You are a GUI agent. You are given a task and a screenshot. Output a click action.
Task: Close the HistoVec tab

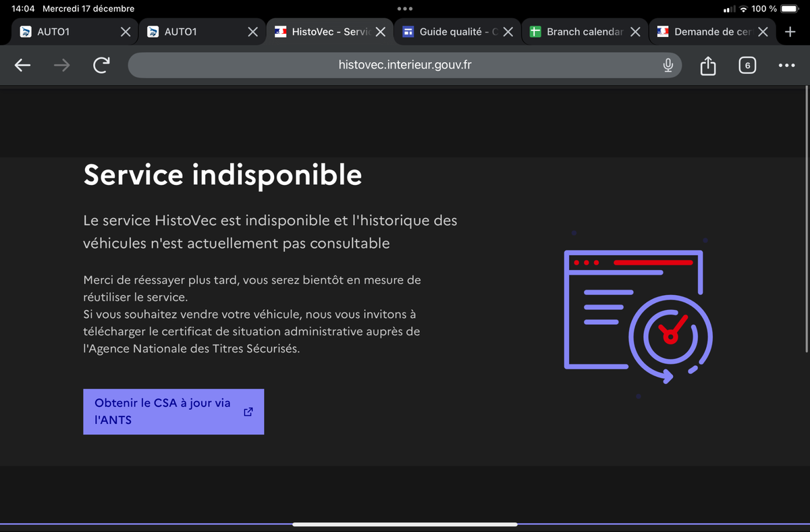point(381,32)
